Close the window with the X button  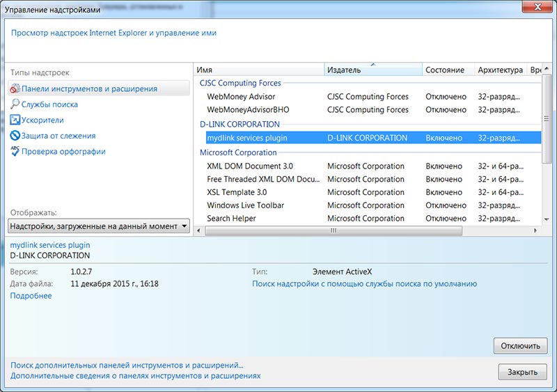[538, 6]
